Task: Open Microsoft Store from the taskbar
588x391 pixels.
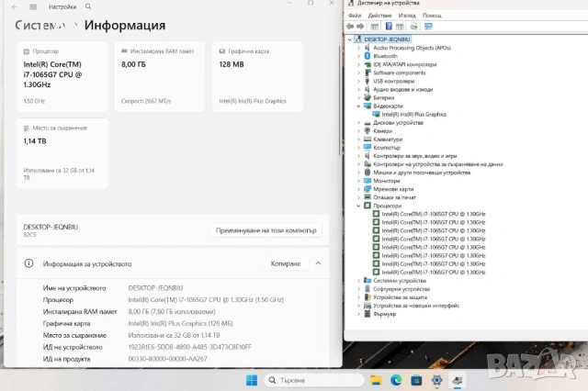Action: pos(416,380)
